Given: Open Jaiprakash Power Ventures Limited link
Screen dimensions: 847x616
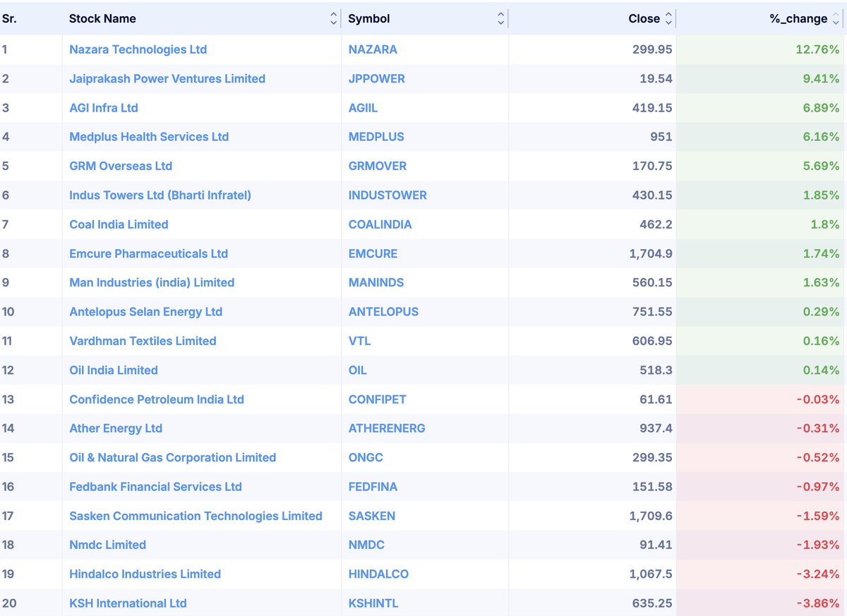Looking at the screenshot, I should pyautogui.click(x=167, y=79).
